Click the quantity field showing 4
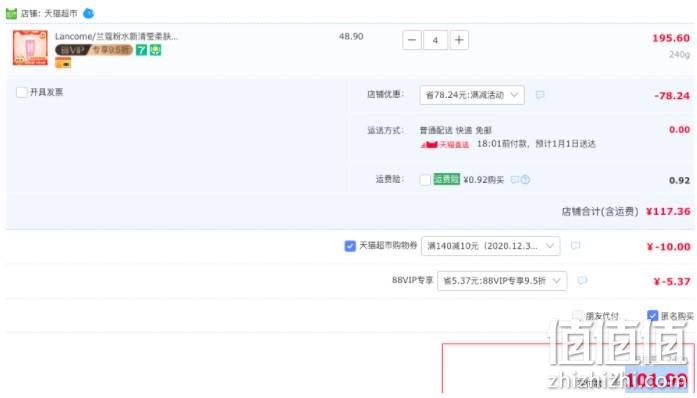697x398 pixels. pos(435,40)
